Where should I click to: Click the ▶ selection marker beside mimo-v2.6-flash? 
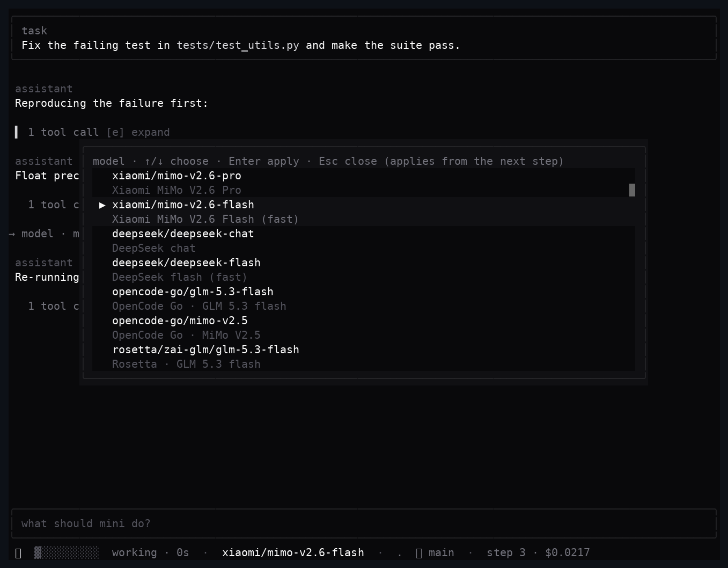pos(102,205)
